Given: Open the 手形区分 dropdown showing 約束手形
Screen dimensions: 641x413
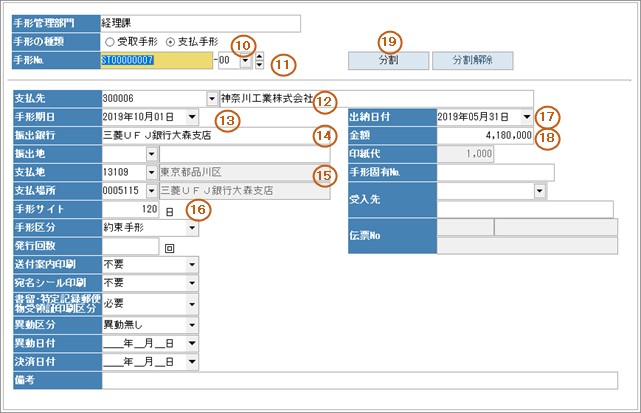Looking at the screenshot, I should 191,228.
